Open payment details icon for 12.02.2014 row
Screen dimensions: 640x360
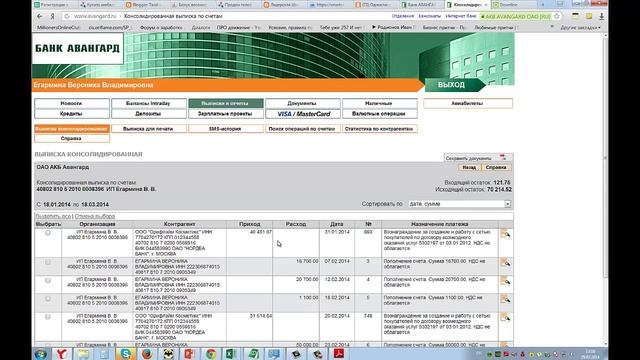[505, 281]
